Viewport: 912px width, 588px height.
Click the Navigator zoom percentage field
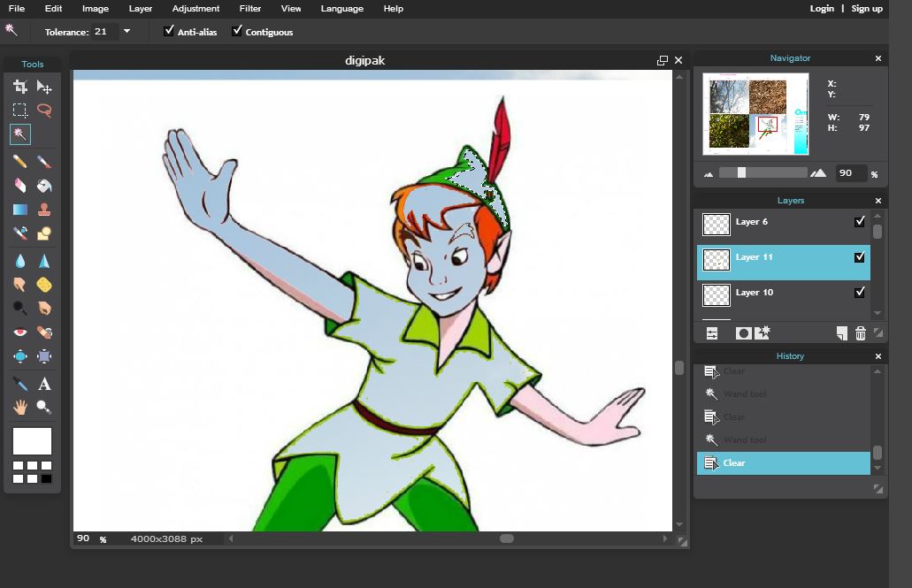click(851, 172)
